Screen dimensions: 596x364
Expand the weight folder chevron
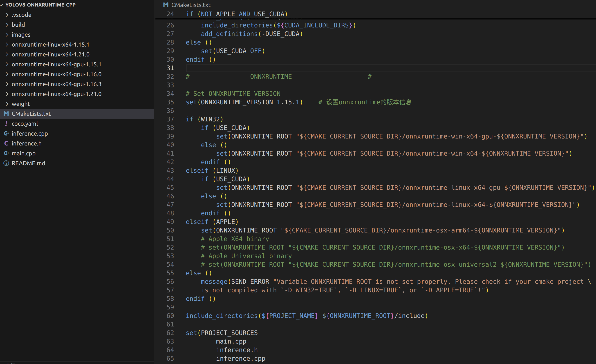(7, 104)
